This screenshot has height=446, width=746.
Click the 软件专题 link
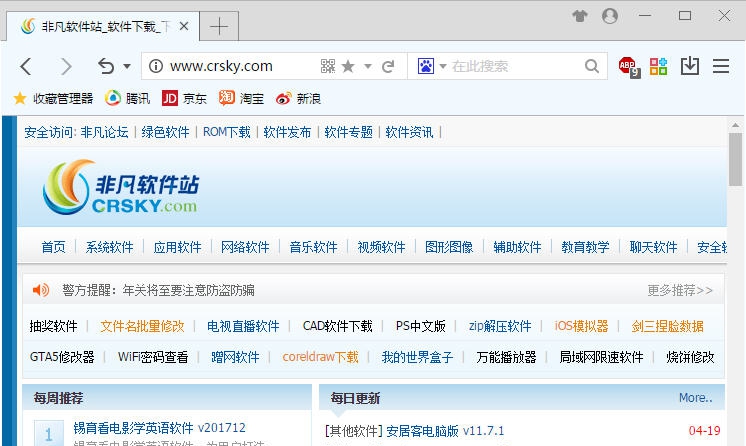348,132
